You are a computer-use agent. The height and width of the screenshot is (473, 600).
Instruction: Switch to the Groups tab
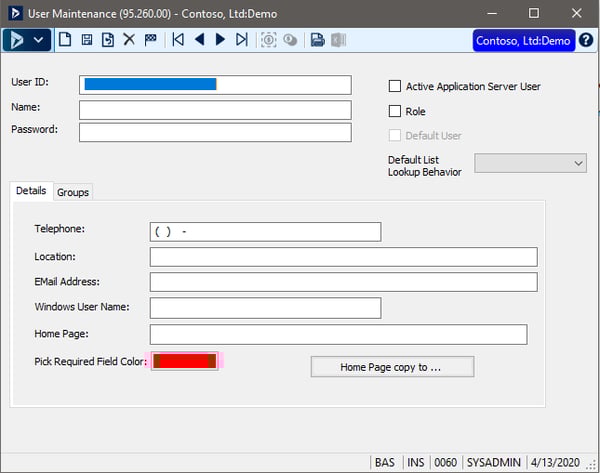[73, 192]
